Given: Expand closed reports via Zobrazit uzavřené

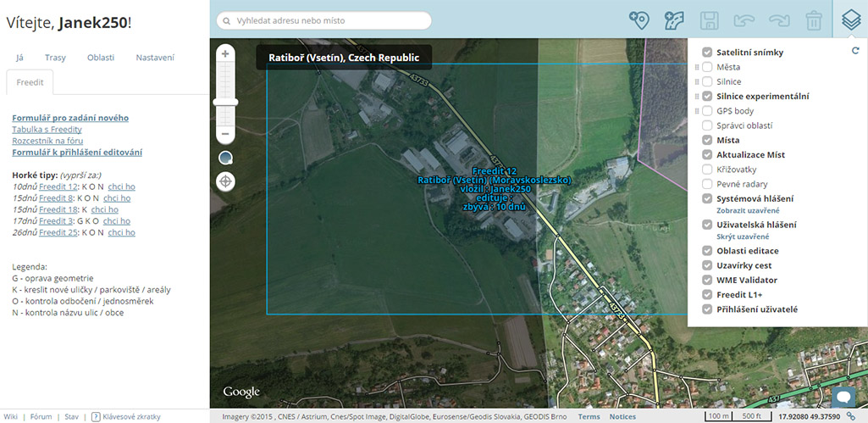Looking at the screenshot, I should pyautogui.click(x=748, y=210).
